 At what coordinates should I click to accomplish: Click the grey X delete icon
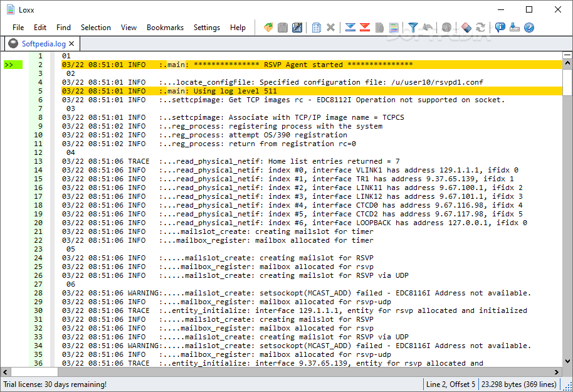(x=331, y=28)
